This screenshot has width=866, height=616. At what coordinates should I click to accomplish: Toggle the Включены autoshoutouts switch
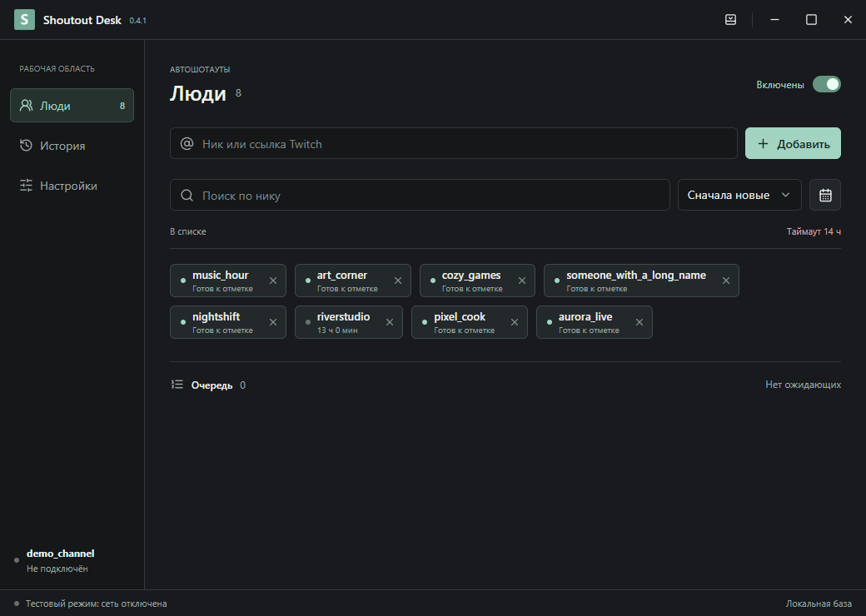(x=826, y=84)
